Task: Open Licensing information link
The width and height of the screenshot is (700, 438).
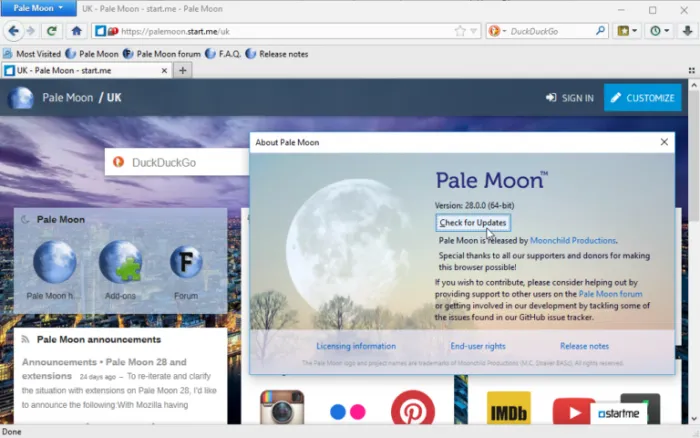Action: coord(356,346)
